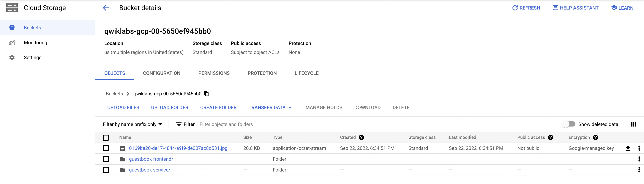
Task: Click the breadcrumb chevron after Buckets
Action: click(x=128, y=94)
